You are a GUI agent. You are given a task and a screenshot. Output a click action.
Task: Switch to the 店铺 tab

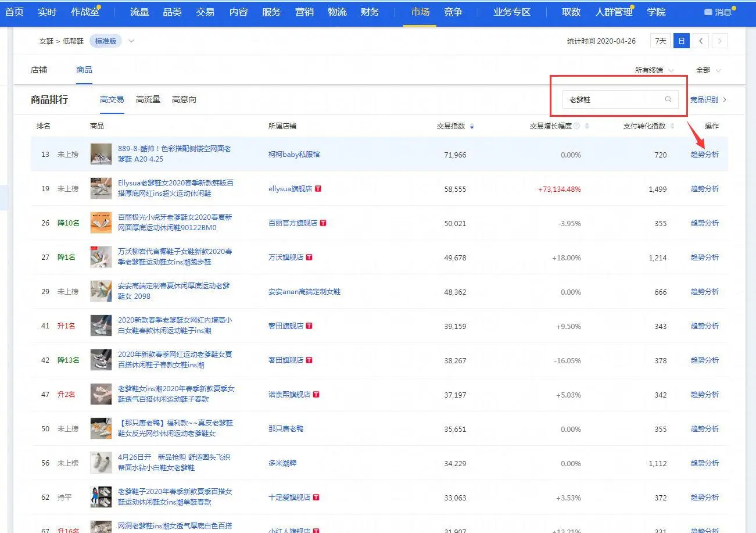[39, 70]
